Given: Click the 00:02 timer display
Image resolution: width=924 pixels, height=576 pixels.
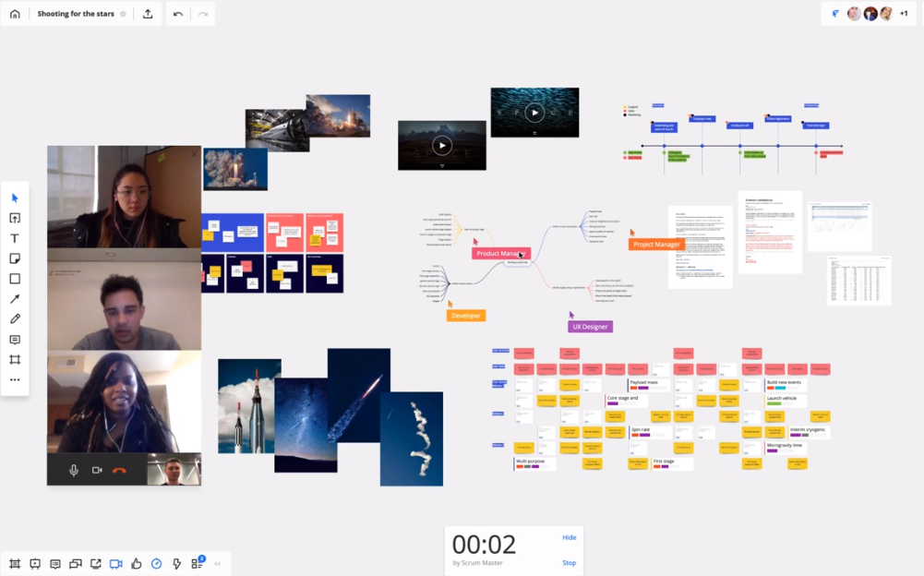Looking at the screenshot, I should click(484, 545).
